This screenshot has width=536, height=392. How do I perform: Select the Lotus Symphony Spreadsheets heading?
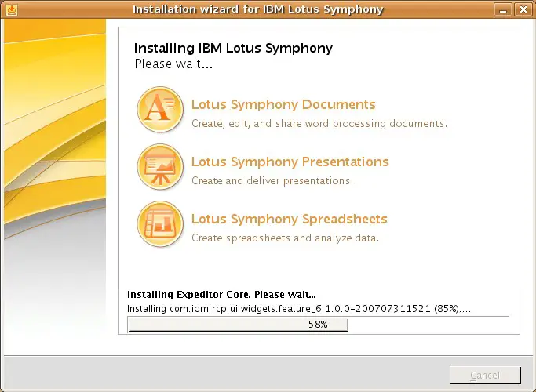290,220
